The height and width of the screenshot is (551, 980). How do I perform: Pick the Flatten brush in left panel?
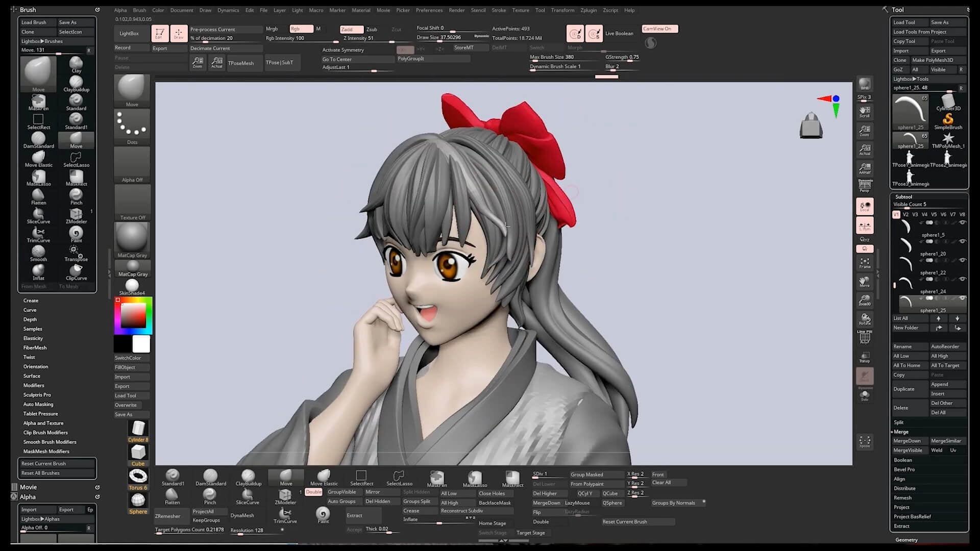click(38, 196)
